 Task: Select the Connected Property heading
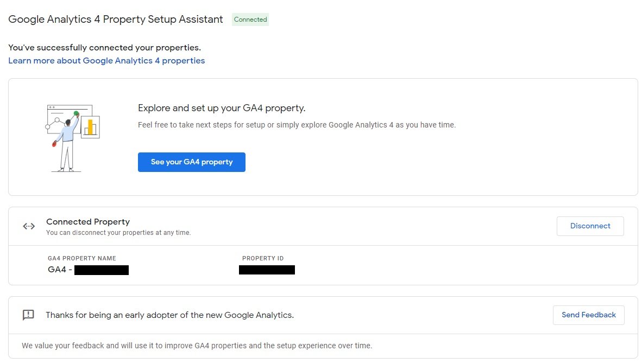[x=88, y=222]
